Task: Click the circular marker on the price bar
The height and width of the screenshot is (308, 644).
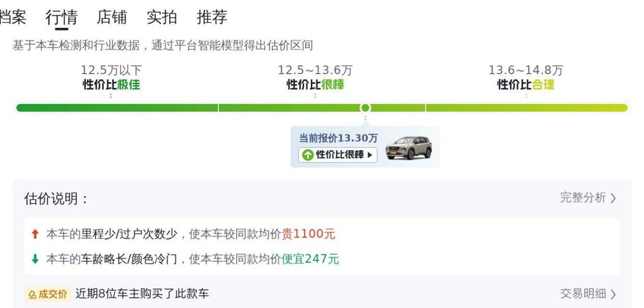Action: tap(365, 108)
